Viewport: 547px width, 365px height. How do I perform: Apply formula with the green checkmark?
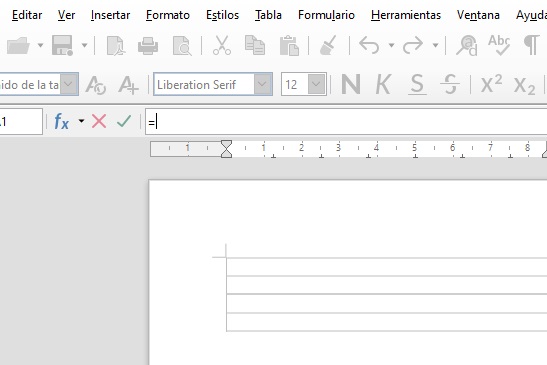click(124, 121)
